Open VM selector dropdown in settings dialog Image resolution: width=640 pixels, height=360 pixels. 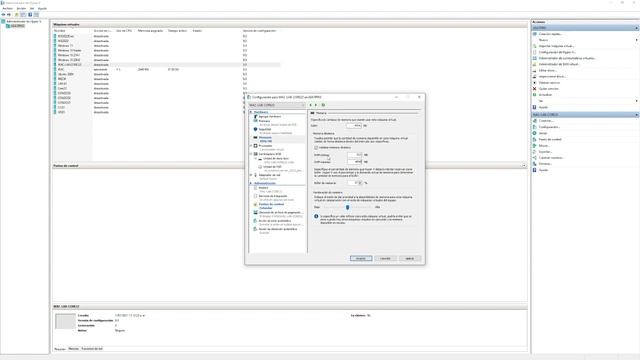(277, 105)
